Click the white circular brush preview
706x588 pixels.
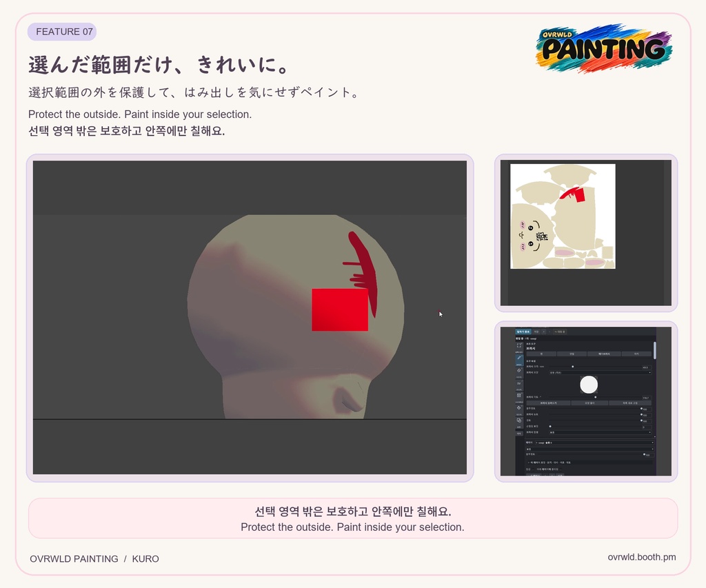(x=589, y=385)
